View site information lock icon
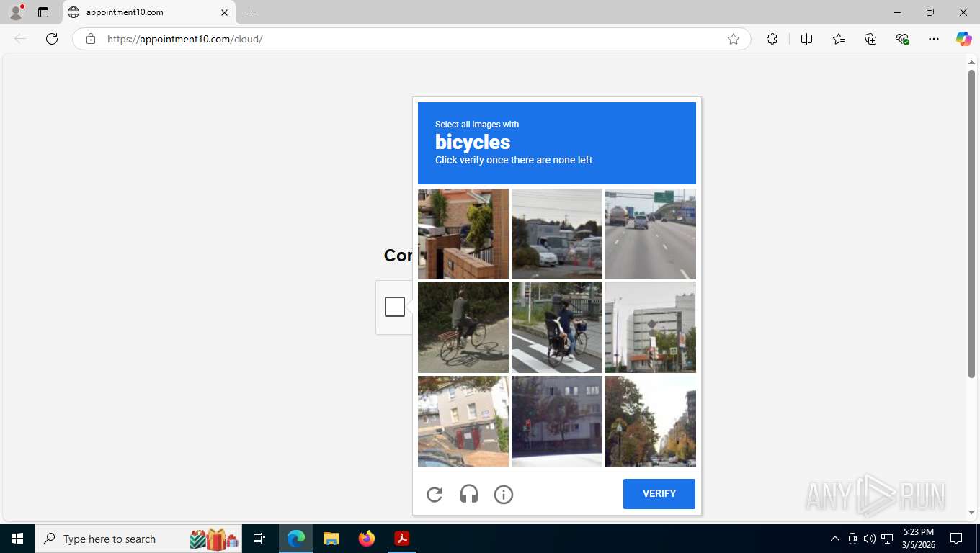The width and height of the screenshot is (980, 553). (x=91, y=39)
